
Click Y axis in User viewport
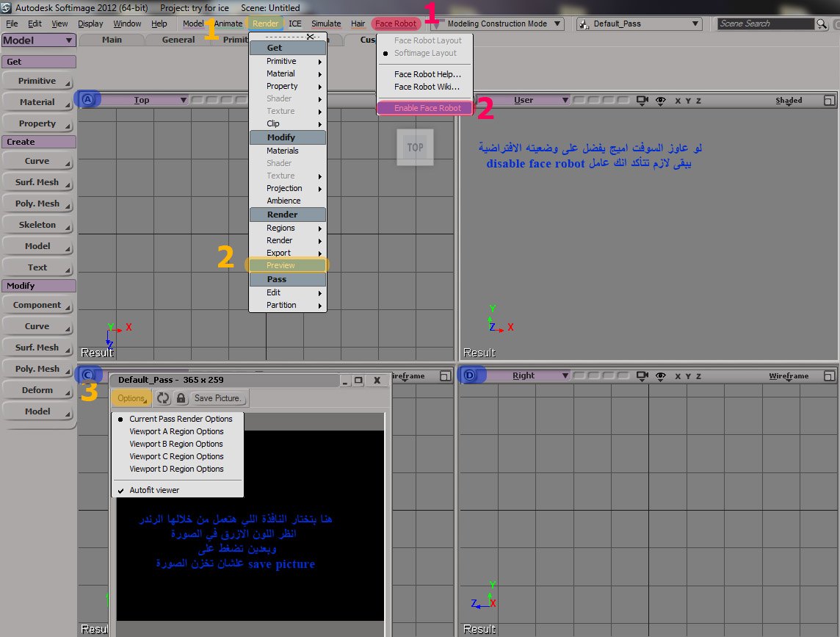(x=689, y=101)
